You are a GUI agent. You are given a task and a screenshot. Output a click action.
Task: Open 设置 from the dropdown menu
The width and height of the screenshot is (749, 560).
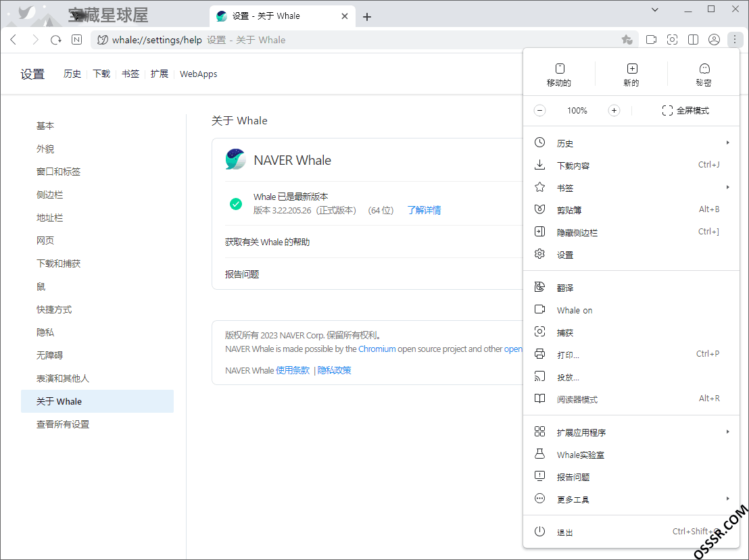pyautogui.click(x=631, y=255)
